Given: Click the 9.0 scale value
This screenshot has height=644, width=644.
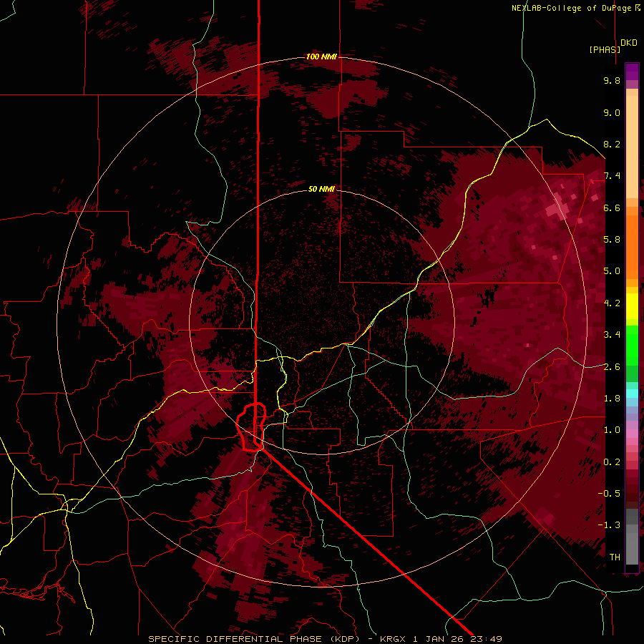Looking at the screenshot, I should click(612, 112).
